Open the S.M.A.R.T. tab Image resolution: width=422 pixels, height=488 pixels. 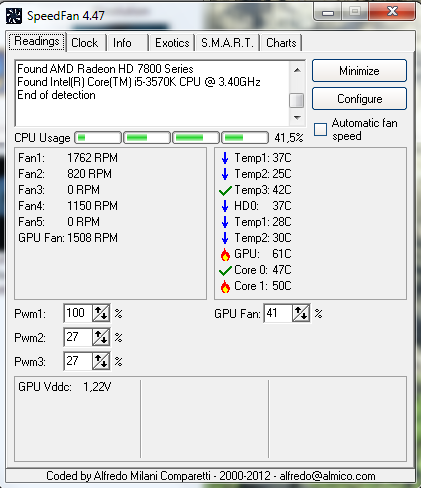227,43
